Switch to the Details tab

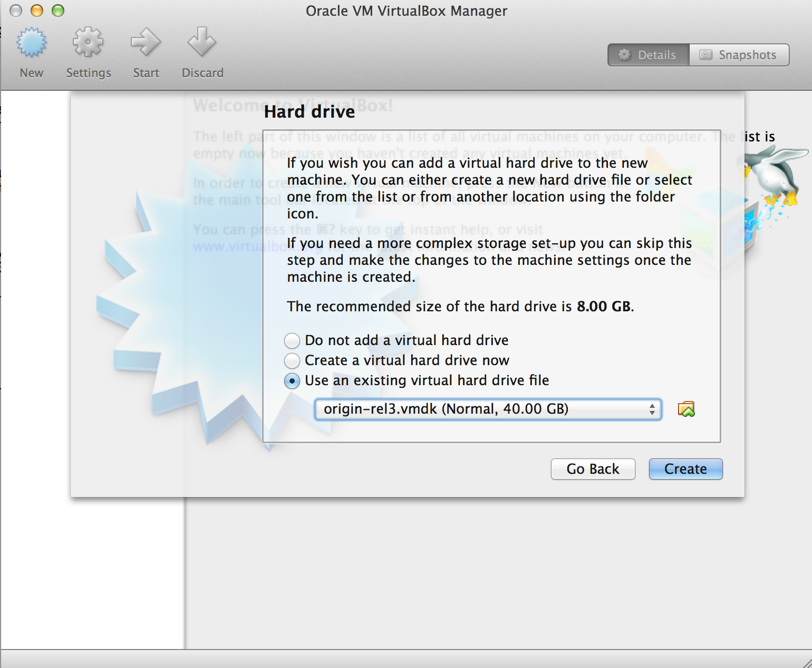click(649, 55)
